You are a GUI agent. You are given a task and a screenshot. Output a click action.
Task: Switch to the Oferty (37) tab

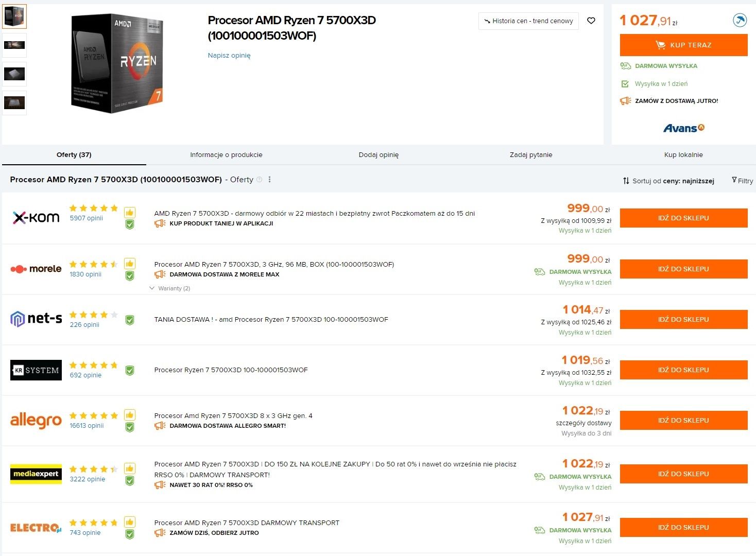click(x=74, y=154)
